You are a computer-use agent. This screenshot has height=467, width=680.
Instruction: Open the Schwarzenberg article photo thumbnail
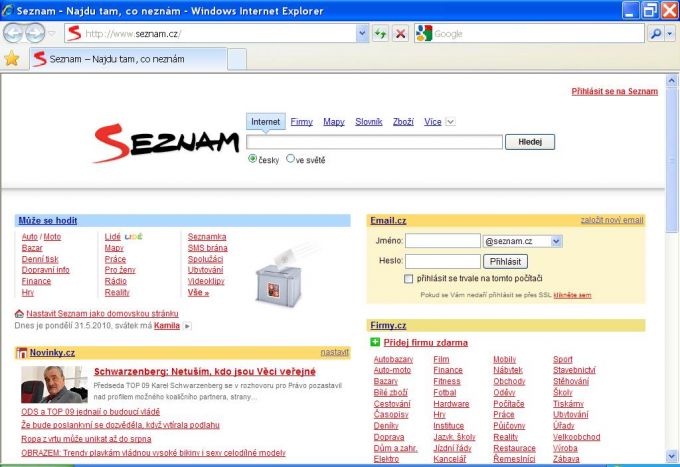pos(54,385)
